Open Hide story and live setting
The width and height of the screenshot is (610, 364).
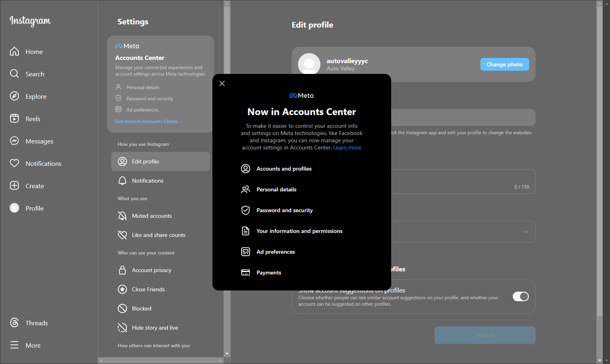tap(160, 328)
